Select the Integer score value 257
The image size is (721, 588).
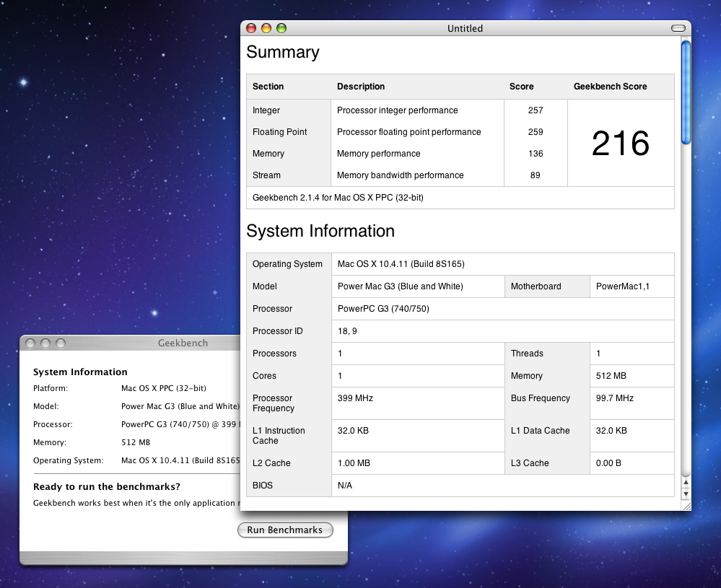pos(535,110)
